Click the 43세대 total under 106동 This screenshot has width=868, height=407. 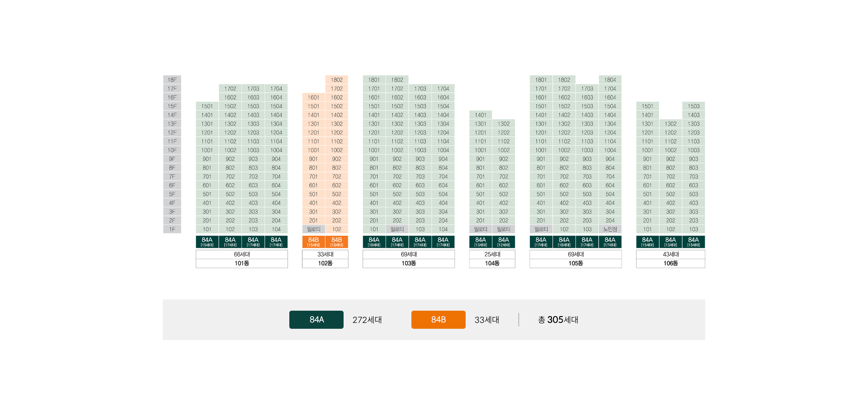[x=670, y=254]
